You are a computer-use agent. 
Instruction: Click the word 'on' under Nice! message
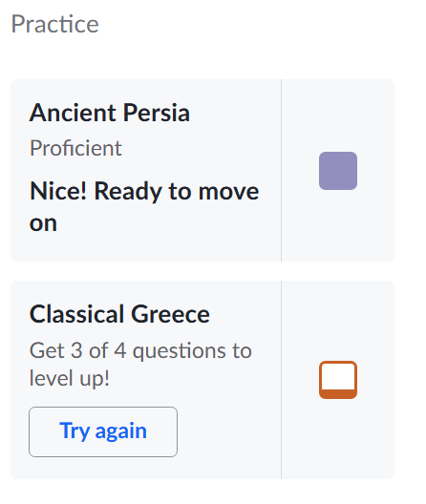(x=43, y=223)
